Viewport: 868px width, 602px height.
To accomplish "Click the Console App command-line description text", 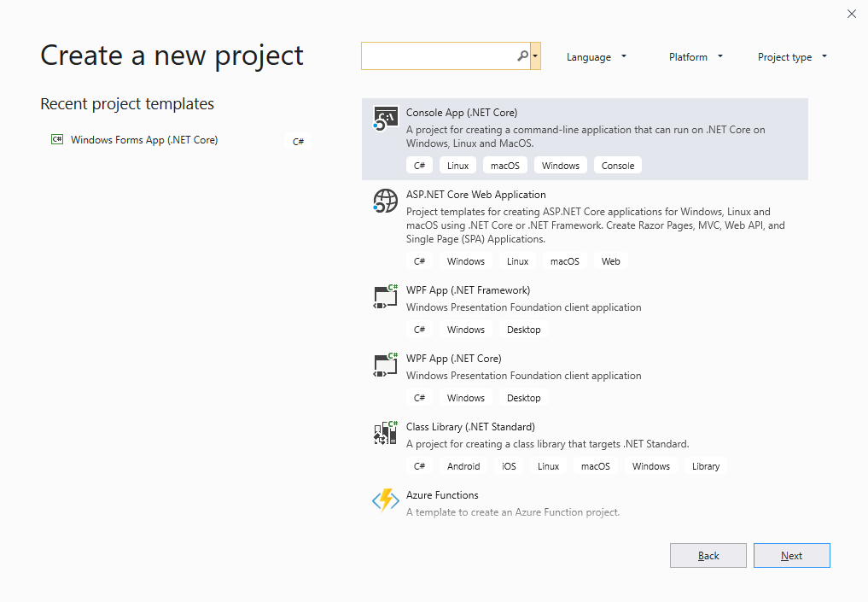I will click(x=585, y=137).
